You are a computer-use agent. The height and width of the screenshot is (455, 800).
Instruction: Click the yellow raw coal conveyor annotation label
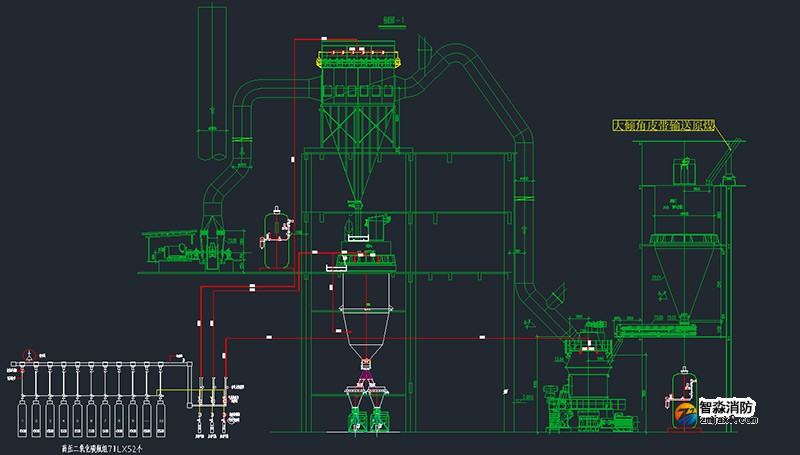[x=664, y=126]
